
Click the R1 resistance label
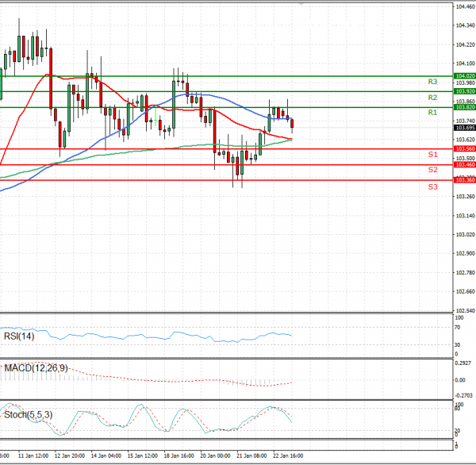pyautogui.click(x=432, y=113)
